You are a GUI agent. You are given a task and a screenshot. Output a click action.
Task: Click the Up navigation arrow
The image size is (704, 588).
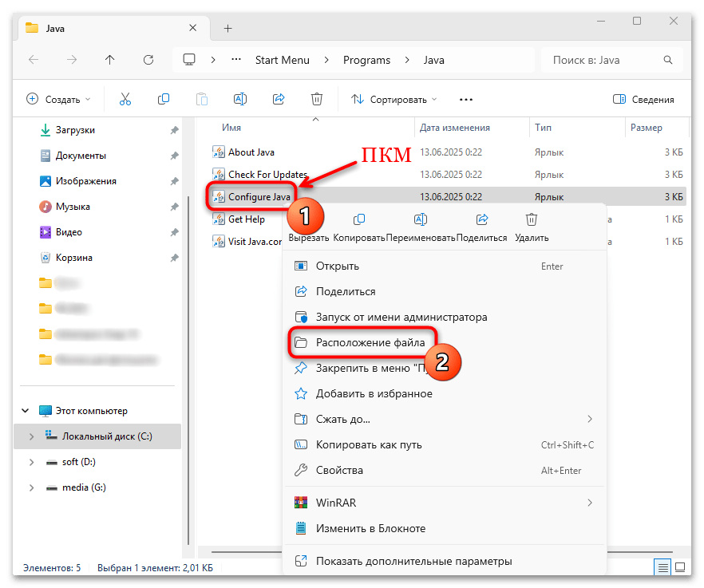(109, 59)
